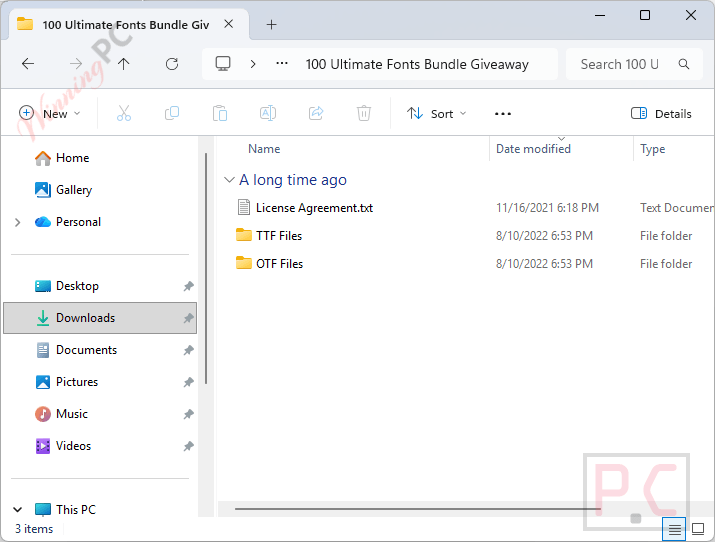Click the Cut scissors icon
This screenshot has width=715, height=542.
tap(124, 113)
